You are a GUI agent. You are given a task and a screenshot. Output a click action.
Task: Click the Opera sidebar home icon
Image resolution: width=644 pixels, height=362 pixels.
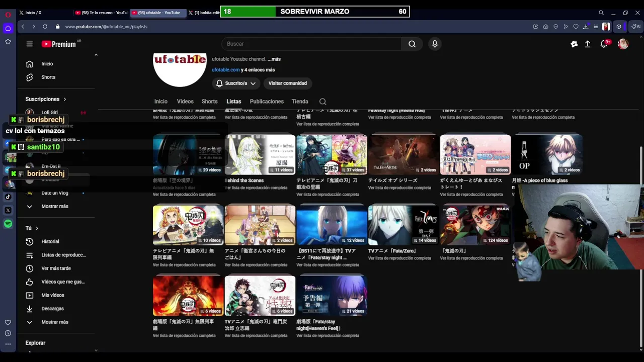(x=8, y=28)
